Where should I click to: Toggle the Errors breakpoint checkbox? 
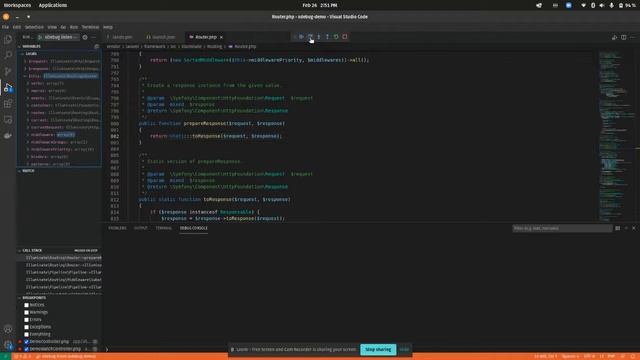point(27,320)
